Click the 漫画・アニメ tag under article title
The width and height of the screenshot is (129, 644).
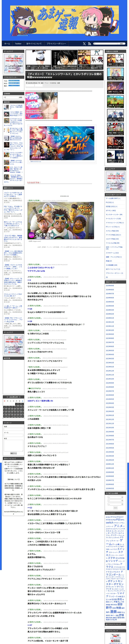(45, 83)
